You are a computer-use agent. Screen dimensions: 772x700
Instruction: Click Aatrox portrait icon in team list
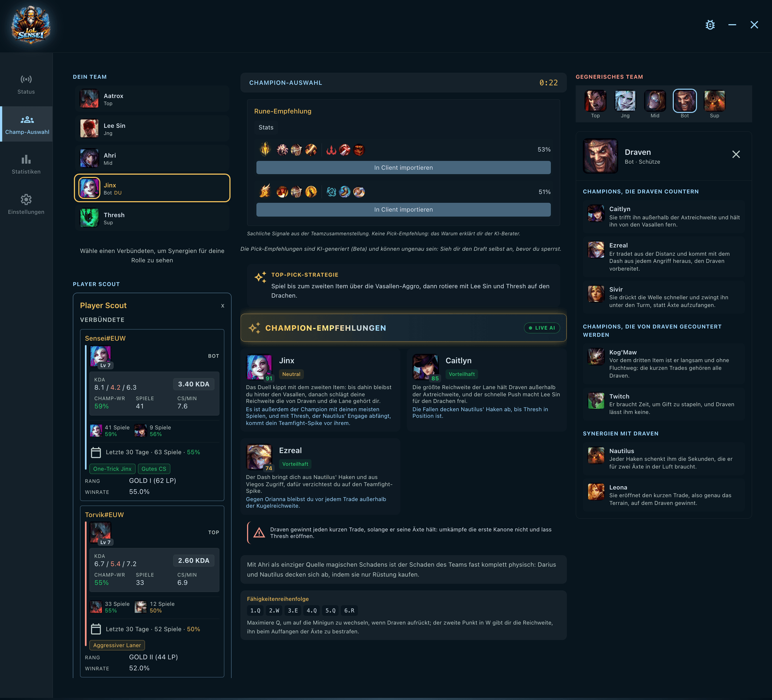tap(89, 99)
